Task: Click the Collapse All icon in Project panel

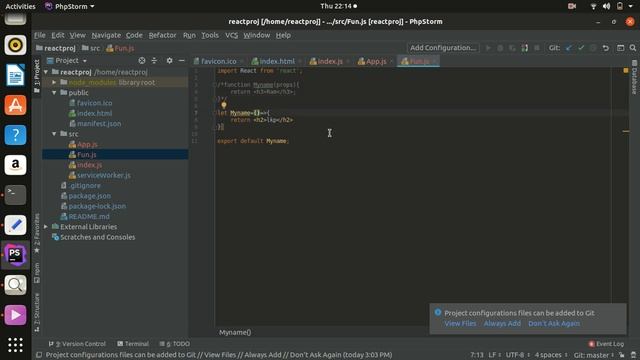Action: pyautogui.click(x=154, y=60)
